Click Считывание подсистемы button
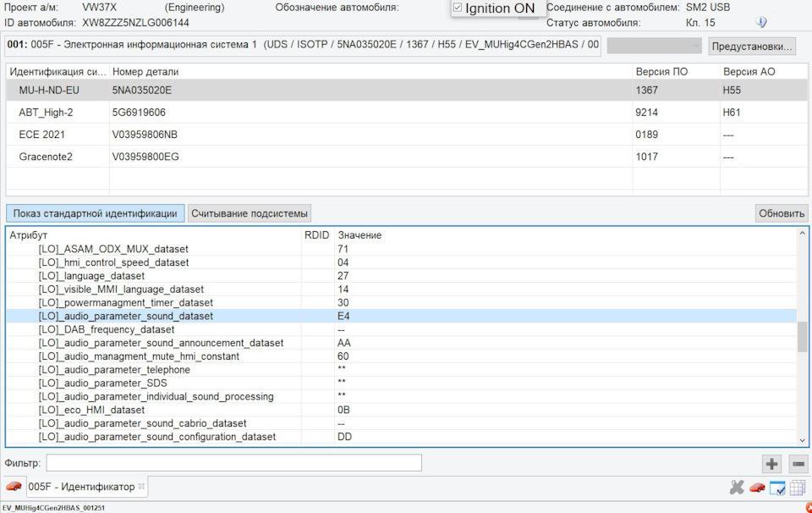Image resolution: width=812 pixels, height=513 pixels. (x=250, y=213)
